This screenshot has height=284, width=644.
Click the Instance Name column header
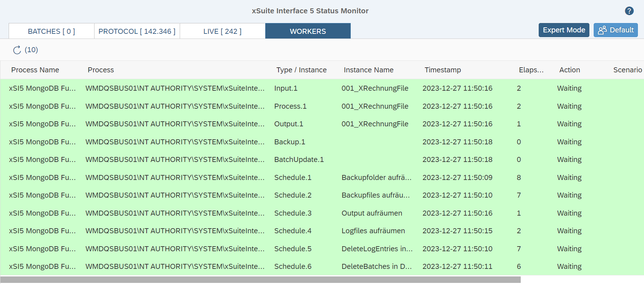click(369, 70)
